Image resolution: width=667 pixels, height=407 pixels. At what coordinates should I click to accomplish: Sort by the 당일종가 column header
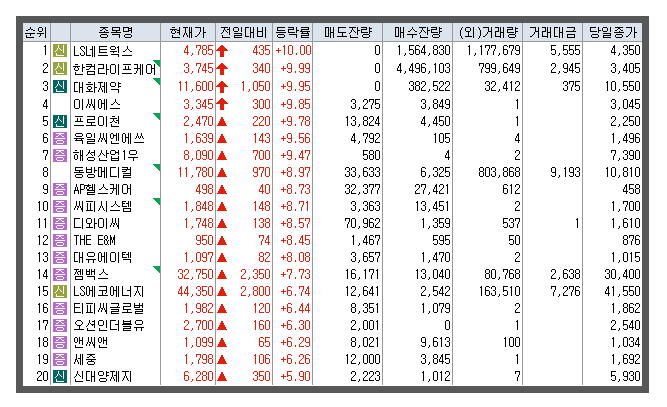[613, 32]
